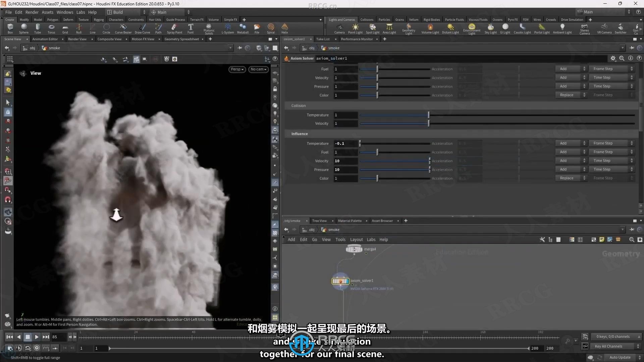Open Influence Velocity Time Step dropdown
Screen dimensions: 644x362
pos(611,161)
